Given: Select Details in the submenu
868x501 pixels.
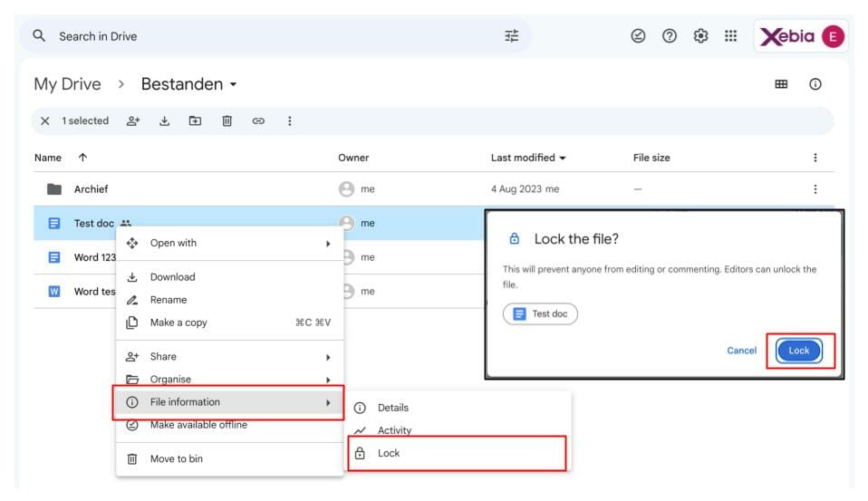Looking at the screenshot, I should [459, 408].
